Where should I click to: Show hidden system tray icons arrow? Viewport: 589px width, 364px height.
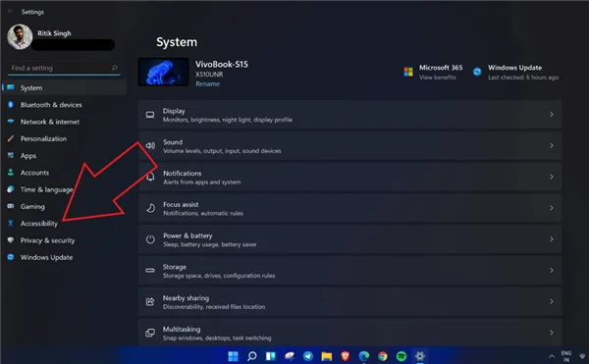551,356
